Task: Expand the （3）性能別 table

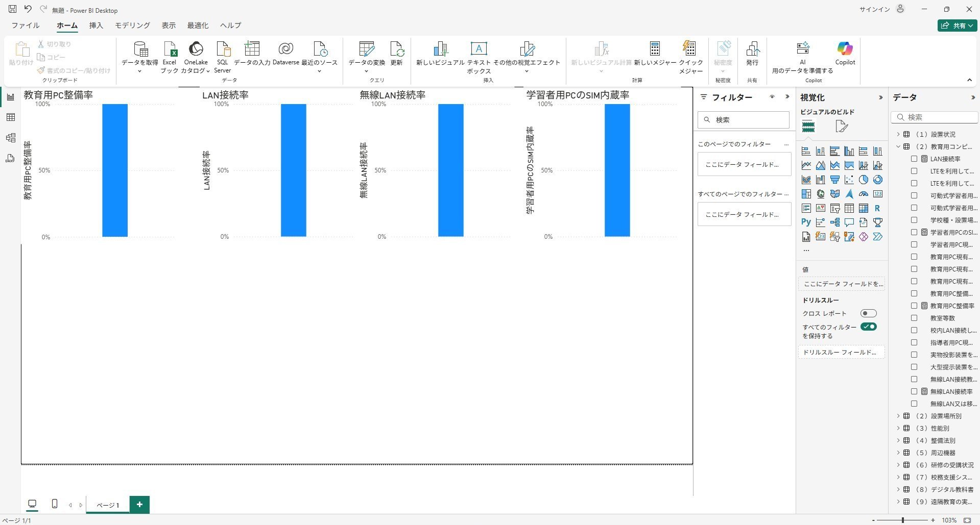Action: coord(898,428)
